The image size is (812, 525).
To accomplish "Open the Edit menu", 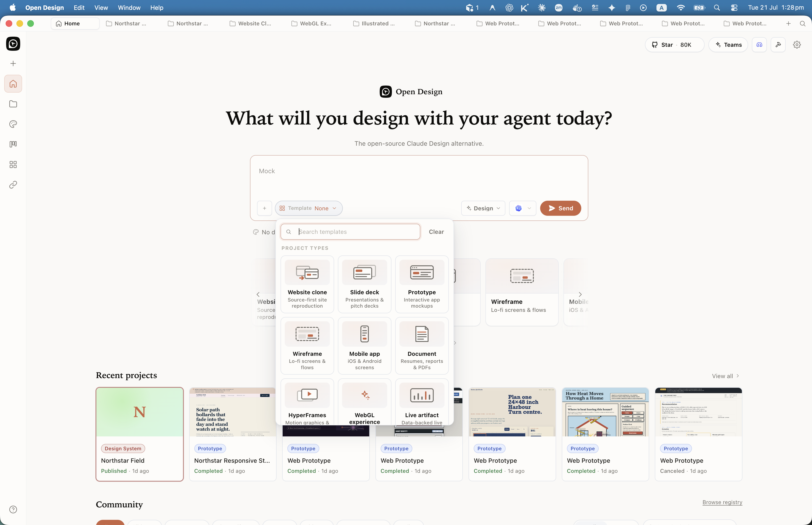I will click(x=79, y=8).
